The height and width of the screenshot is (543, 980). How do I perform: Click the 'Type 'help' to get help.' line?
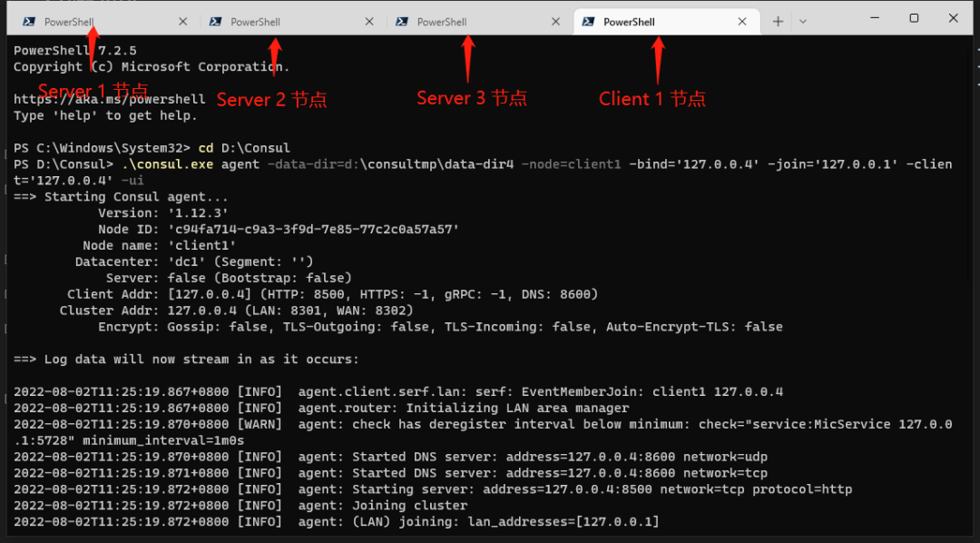point(105,115)
